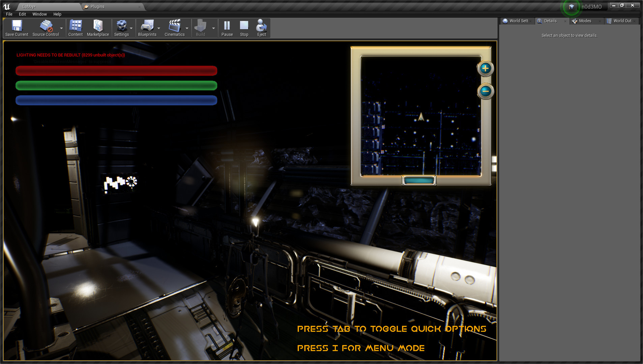This screenshot has width=643, height=364.
Task: Click the green status bar
Action: [x=116, y=86]
